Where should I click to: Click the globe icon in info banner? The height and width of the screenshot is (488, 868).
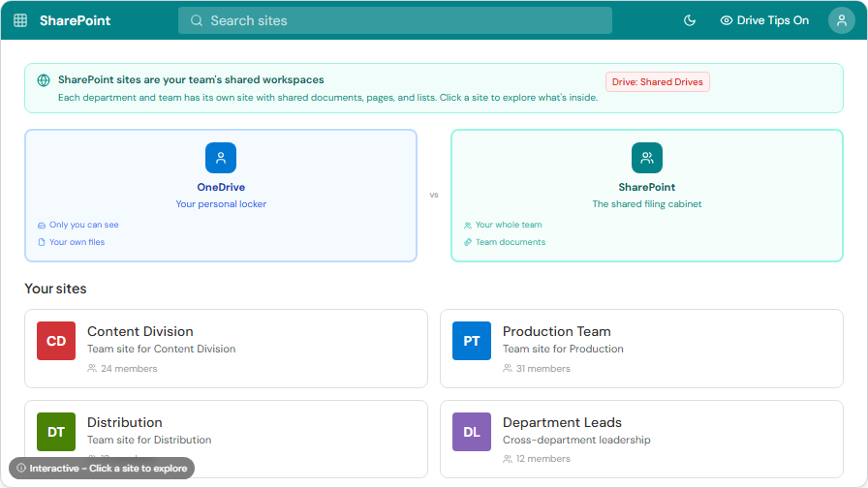coord(44,80)
